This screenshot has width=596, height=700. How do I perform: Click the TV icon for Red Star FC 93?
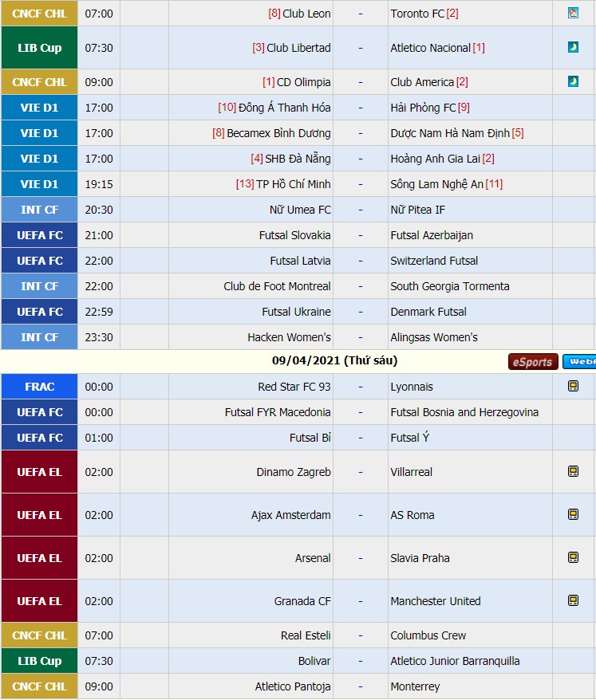pyautogui.click(x=573, y=386)
